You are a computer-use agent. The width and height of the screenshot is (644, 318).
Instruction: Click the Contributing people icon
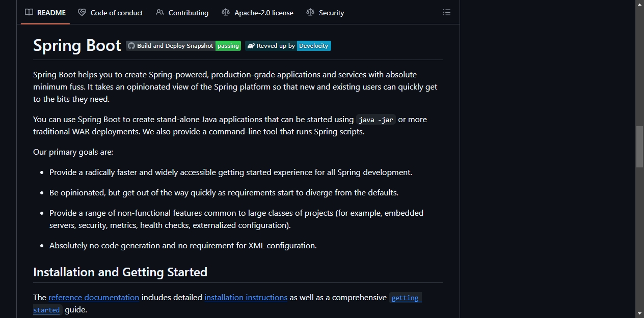pos(160,13)
